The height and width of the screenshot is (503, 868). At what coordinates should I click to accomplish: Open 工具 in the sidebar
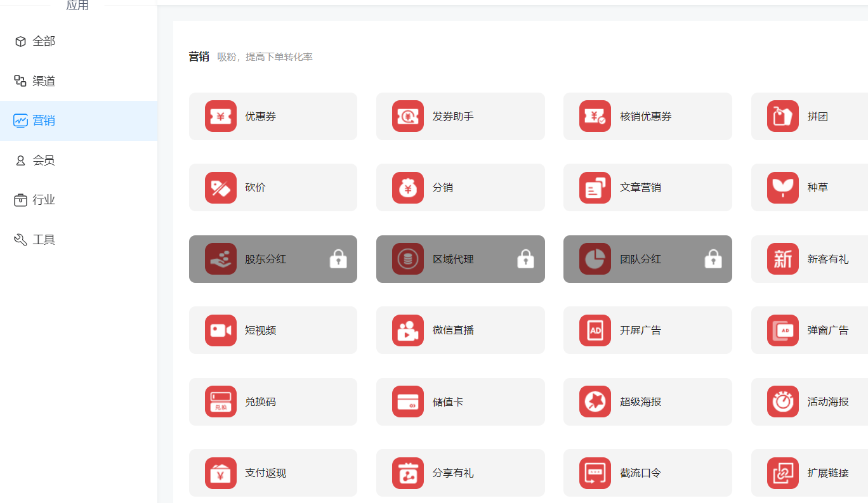pyautogui.click(x=79, y=240)
